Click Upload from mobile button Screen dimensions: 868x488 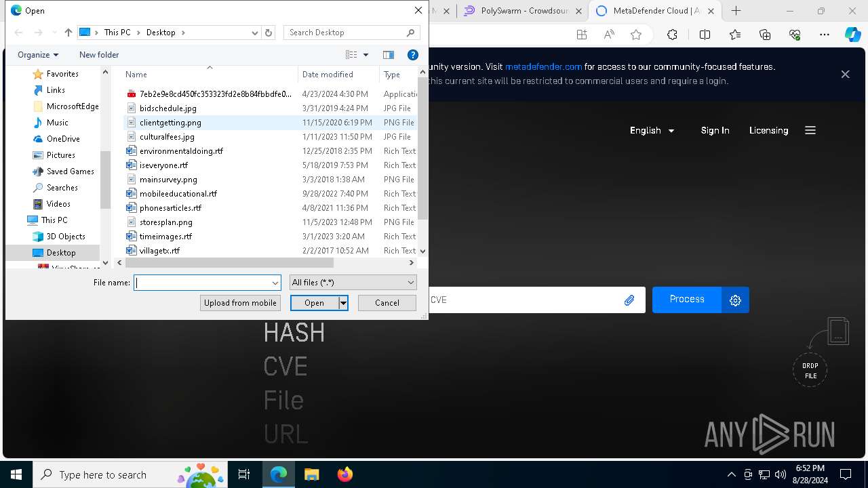(x=240, y=303)
